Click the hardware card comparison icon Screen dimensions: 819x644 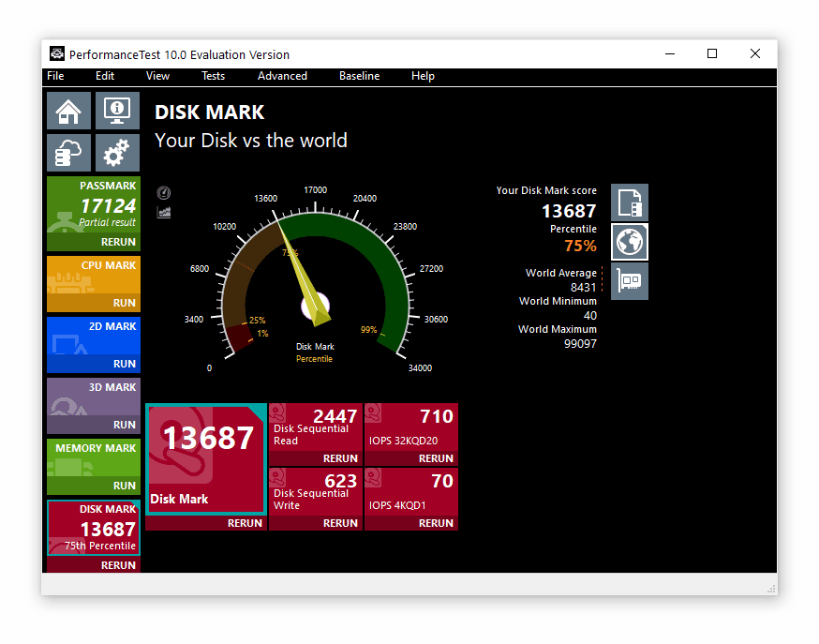[630, 281]
